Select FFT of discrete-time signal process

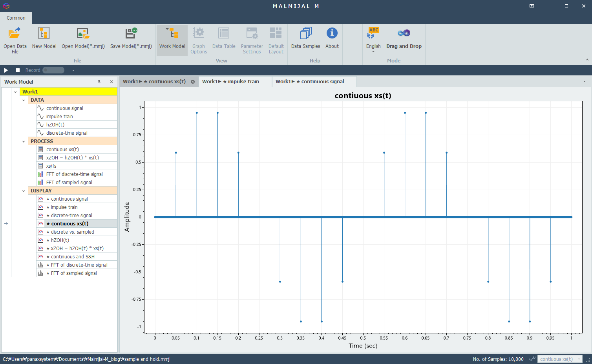coord(77,174)
